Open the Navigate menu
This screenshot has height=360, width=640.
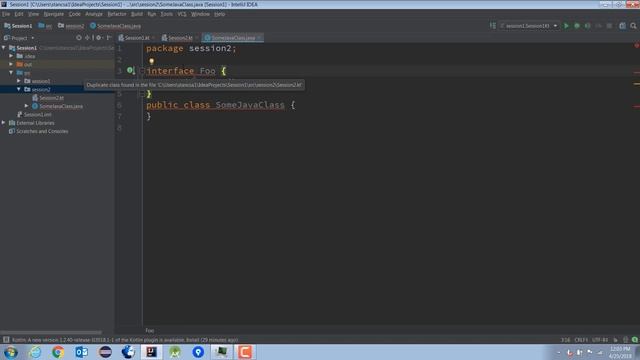[53, 14]
